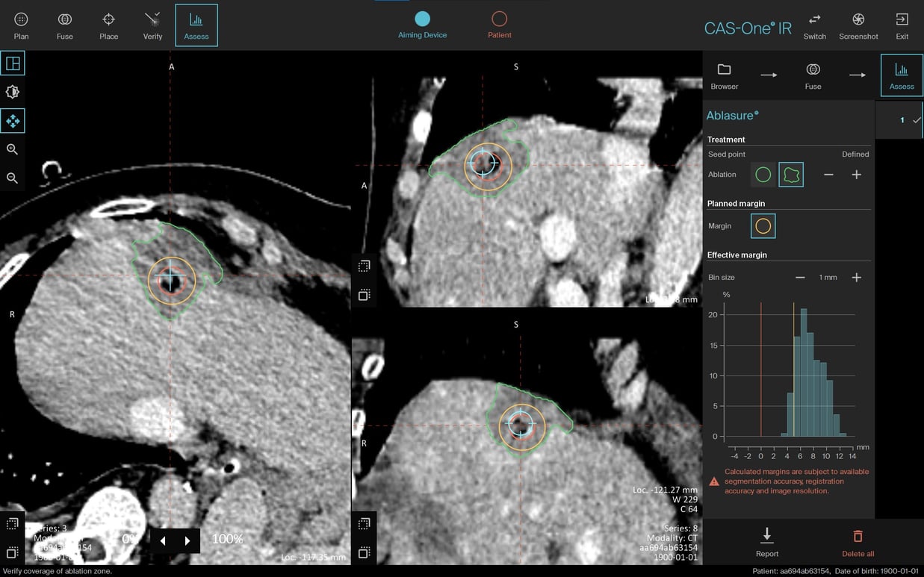Click the lower zoom magnifier icon
The height and width of the screenshot is (577, 924).
click(13, 178)
